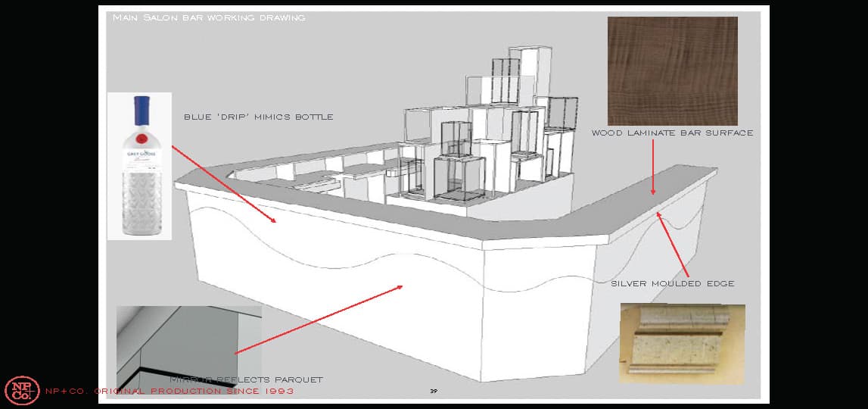Click the 'Mirror reflects parquet' caption
868x409 pixels.
247,379
